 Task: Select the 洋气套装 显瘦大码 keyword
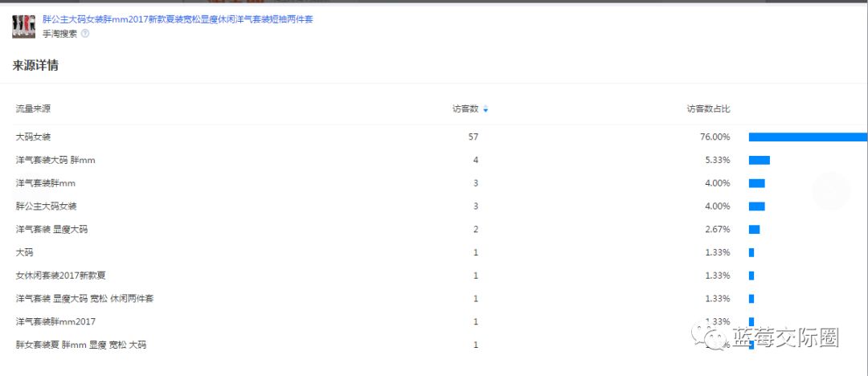[x=51, y=229]
